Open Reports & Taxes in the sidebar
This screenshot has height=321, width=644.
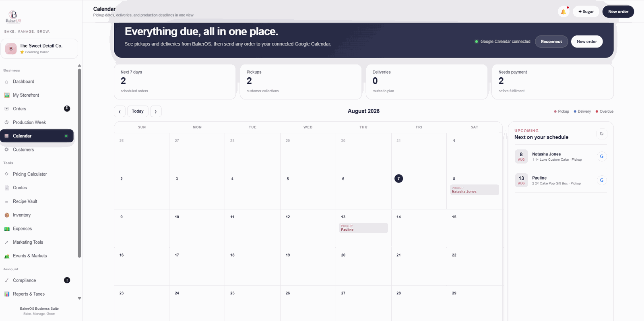pos(37,294)
